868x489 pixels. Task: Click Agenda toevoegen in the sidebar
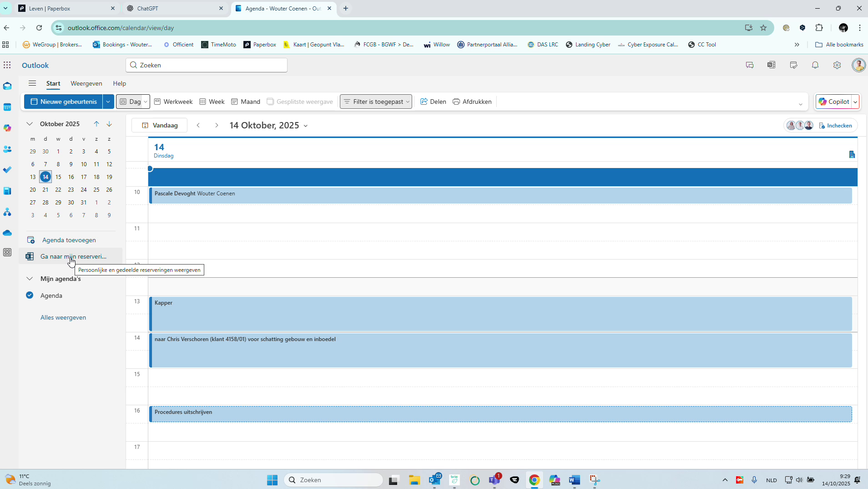(x=69, y=240)
